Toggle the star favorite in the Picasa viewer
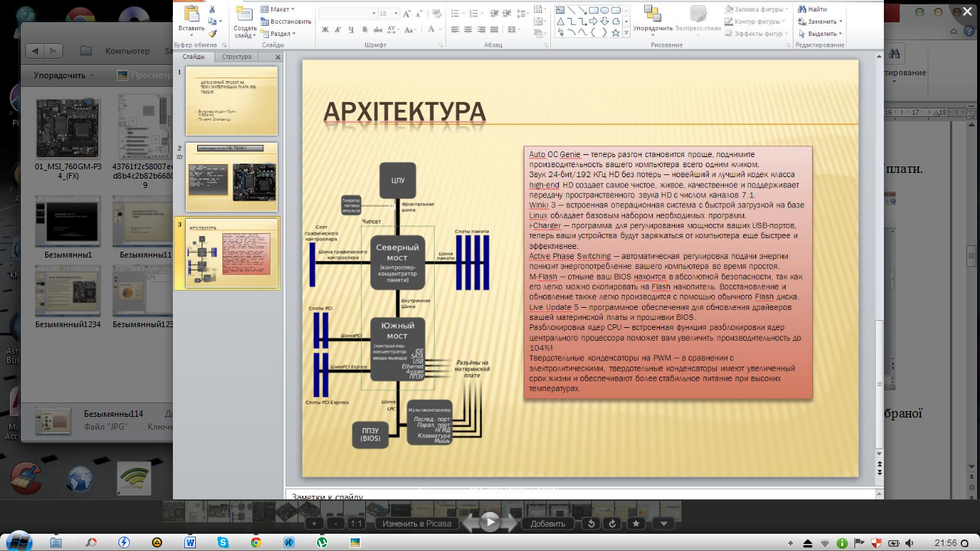The image size is (980, 551). coord(636,524)
